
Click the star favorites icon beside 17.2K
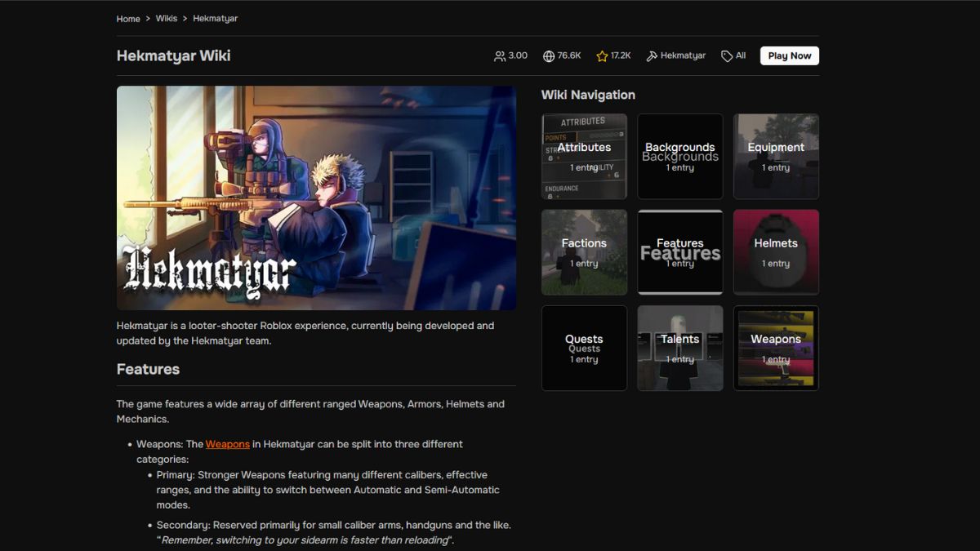pyautogui.click(x=602, y=56)
